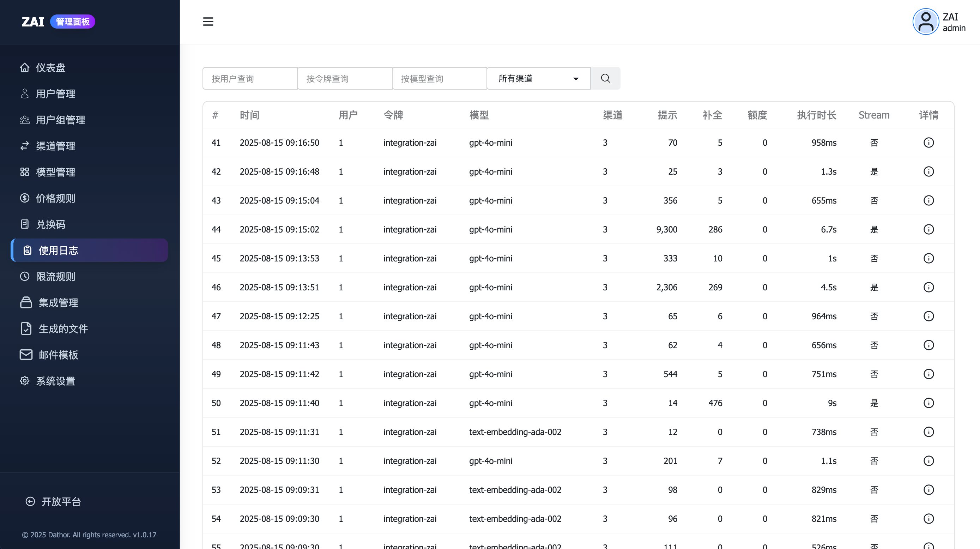View details of log entry 53

pos(928,490)
